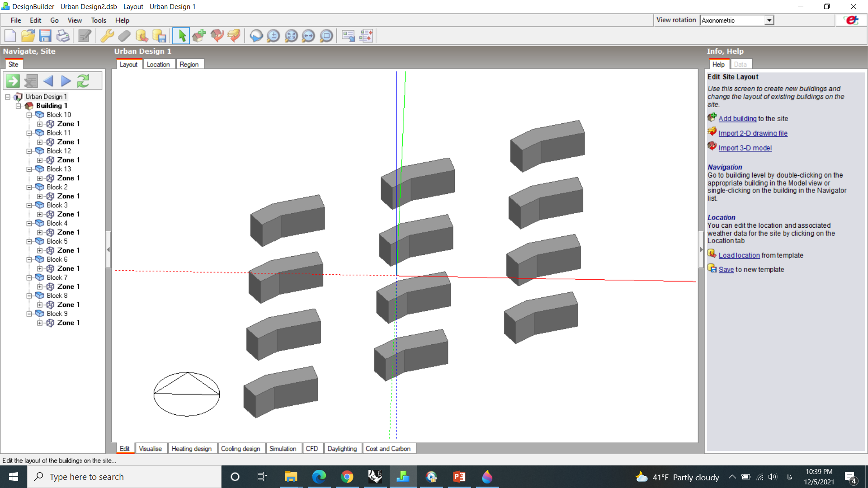The width and height of the screenshot is (868, 488).
Task: Select Block 7 in the navigator tree
Action: [x=57, y=277]
